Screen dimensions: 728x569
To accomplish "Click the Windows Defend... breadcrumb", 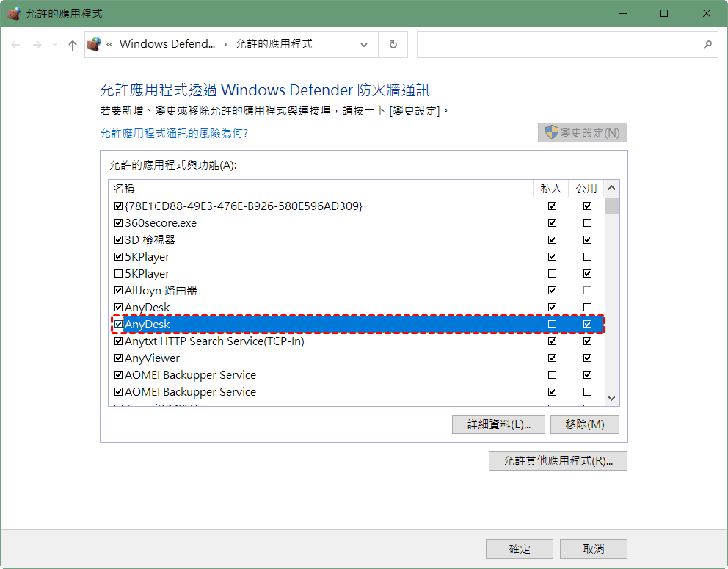I will click(x=167, y=43).
